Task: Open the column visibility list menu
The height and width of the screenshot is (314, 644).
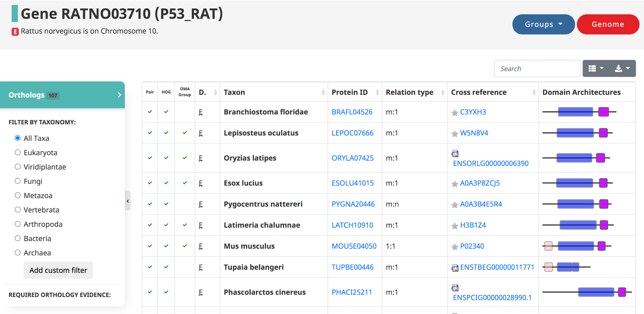Action: pos(596,69)
